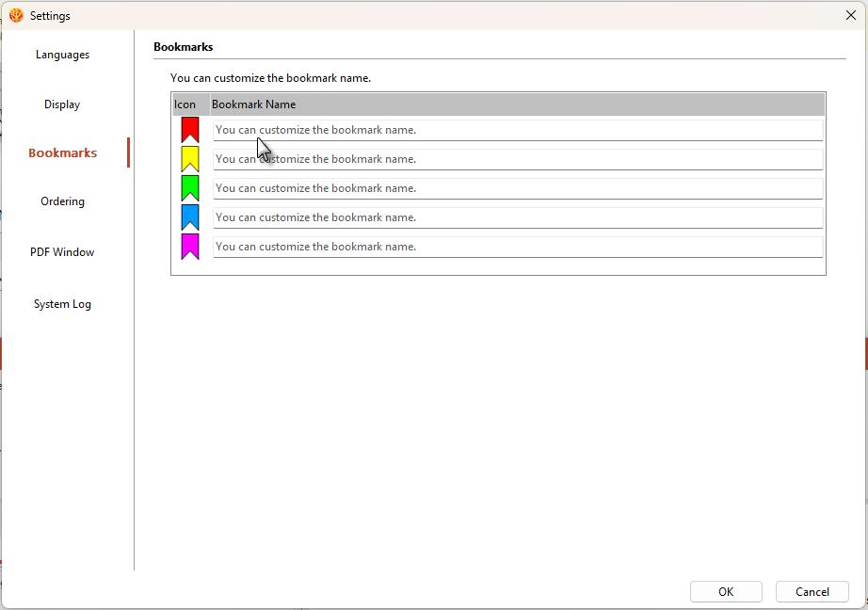Switch to the Display settings section
The height and width of the screenshot is (610, 868).
(x=62, y=104)
